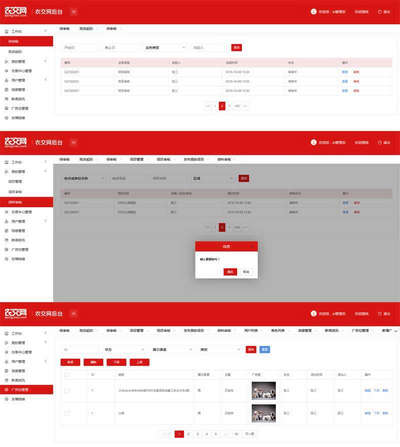Click the 衣交网 logo in the topmost header
400x447 pixels.
click(16, 11)
